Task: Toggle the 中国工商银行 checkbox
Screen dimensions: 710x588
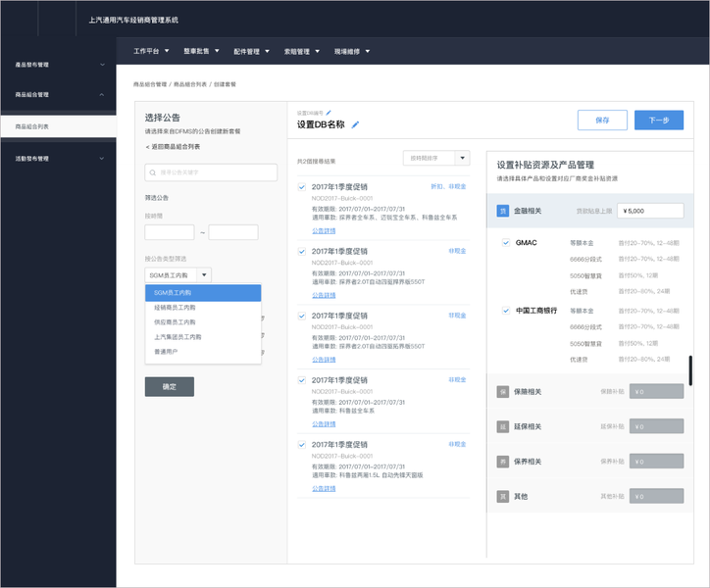Action: [x=506, y=311]
